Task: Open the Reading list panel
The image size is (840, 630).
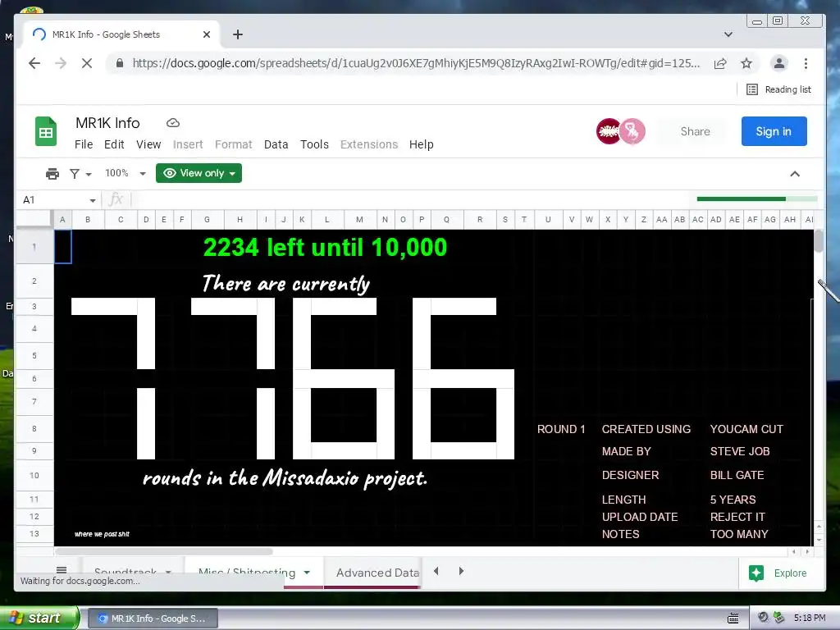Action: pos(779,89)
